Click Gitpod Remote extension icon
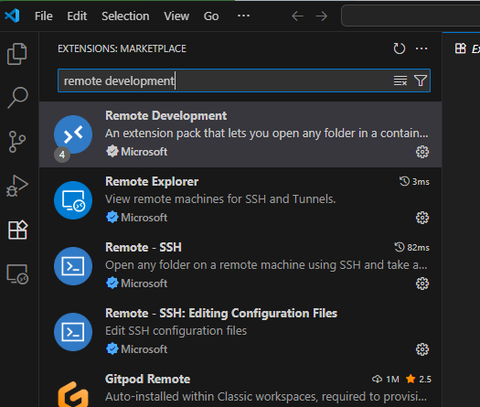Image resolution: width=480 pixels, height=407 pixels. (73, 394)
